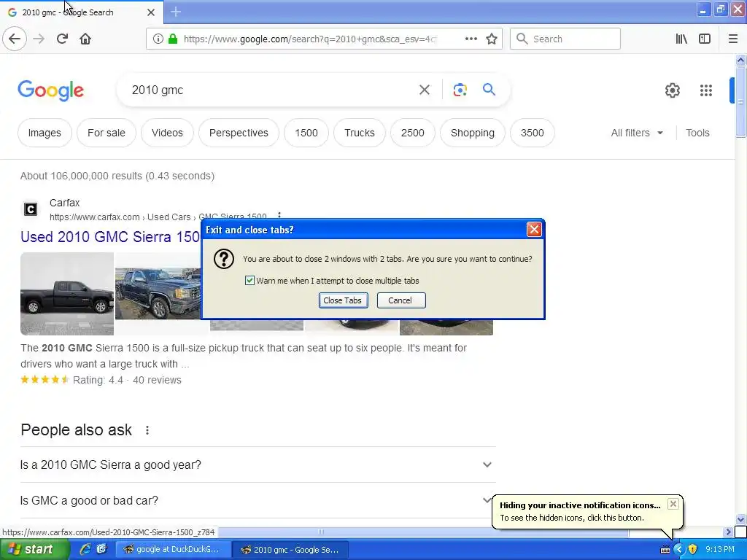Launch Internet Explorer from quick launch
This screenshot has height=560, width=747.
85,549
